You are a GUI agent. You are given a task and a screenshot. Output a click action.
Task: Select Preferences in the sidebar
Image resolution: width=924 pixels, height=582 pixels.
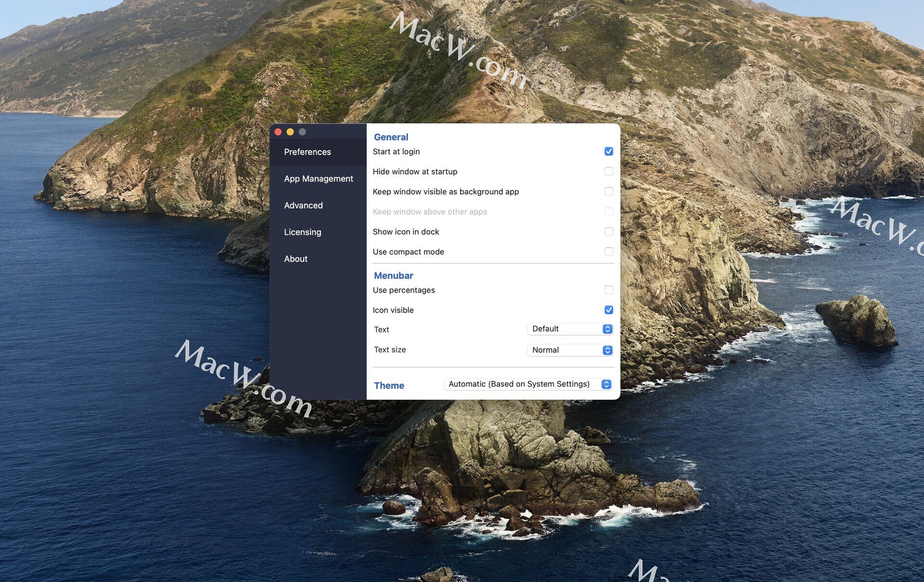tap(307, 152)
